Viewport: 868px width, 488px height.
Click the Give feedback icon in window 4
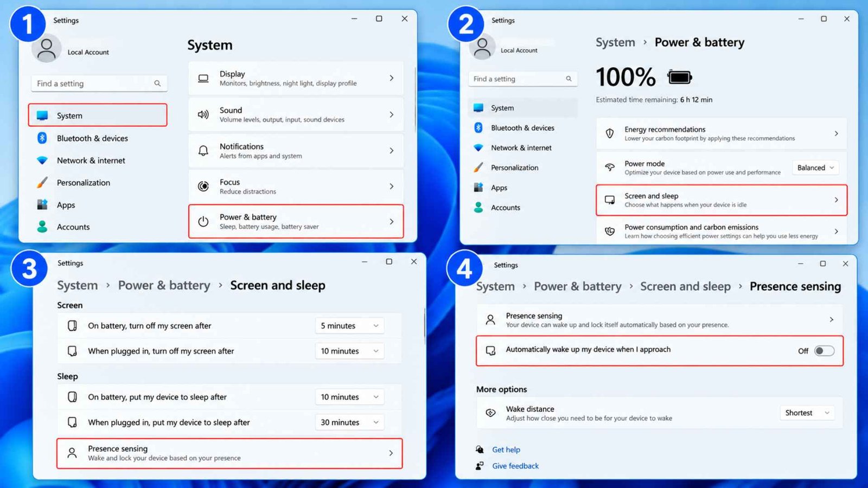(x=480, y=466)
